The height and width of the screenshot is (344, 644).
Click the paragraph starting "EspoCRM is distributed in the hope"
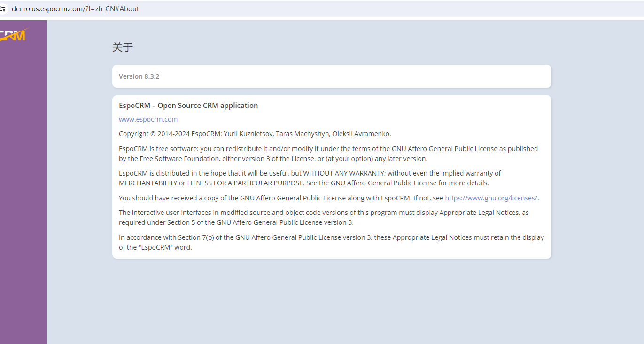tap(310, 178)
